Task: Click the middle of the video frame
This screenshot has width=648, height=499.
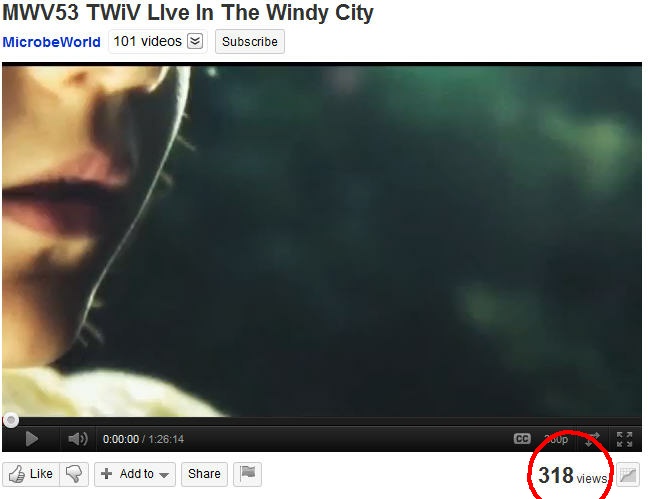Action: tap(322, 240)
